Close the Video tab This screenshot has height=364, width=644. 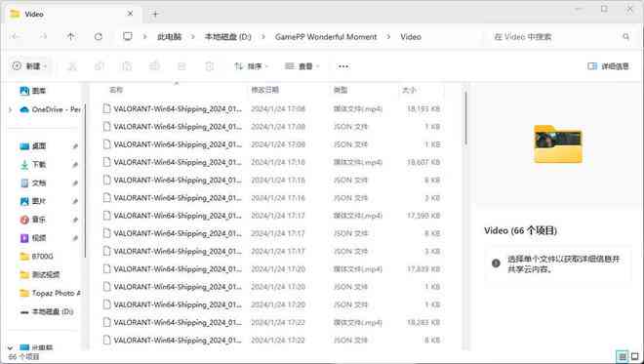(x=130, y=14)
